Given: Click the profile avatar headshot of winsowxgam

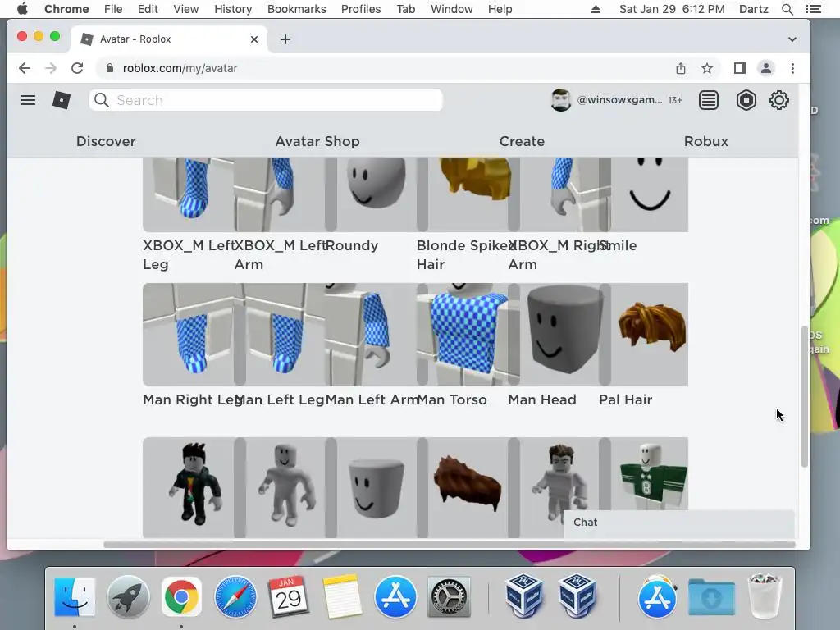Looking at the screenshot, I should click(x=560, y=100).
